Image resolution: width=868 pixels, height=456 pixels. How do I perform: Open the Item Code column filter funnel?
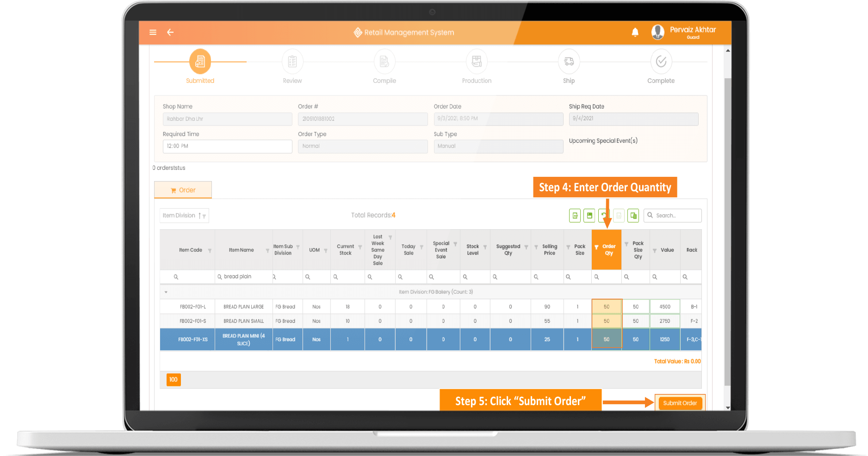point(210,250)
